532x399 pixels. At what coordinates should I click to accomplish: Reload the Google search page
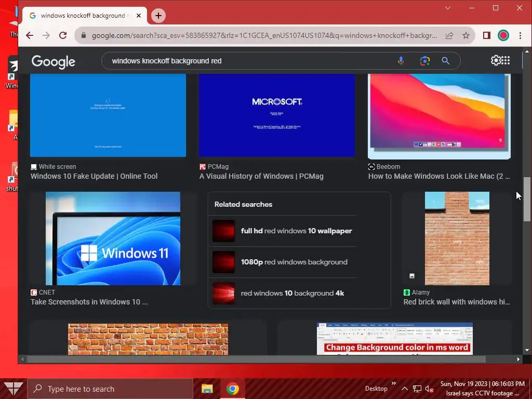tap(63, 35)
